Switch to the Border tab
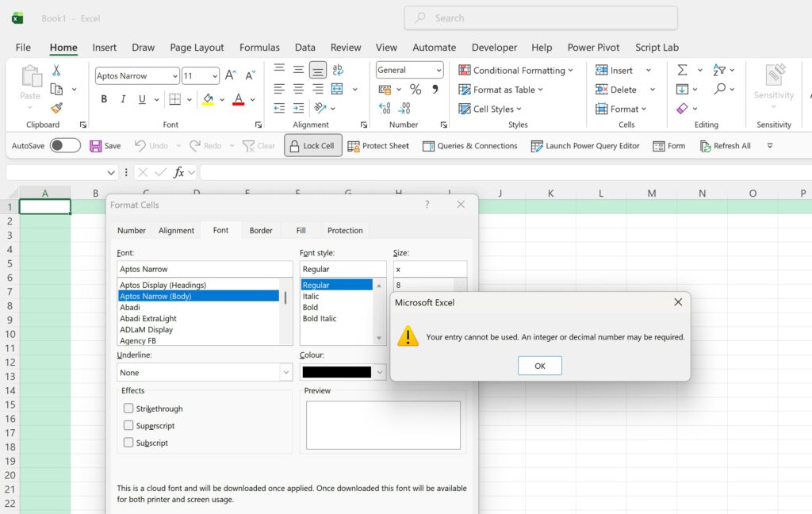The height and width of the screenshot is (514, 812). tap(261, 231)
